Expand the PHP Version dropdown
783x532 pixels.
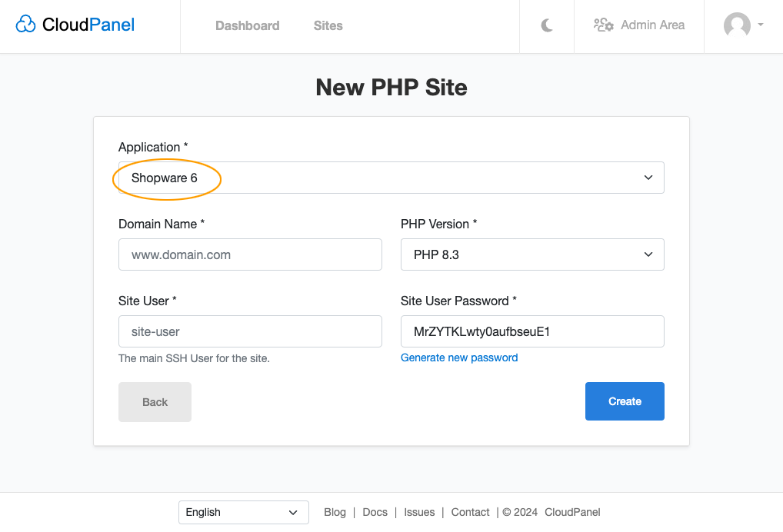tap(532, 254)
